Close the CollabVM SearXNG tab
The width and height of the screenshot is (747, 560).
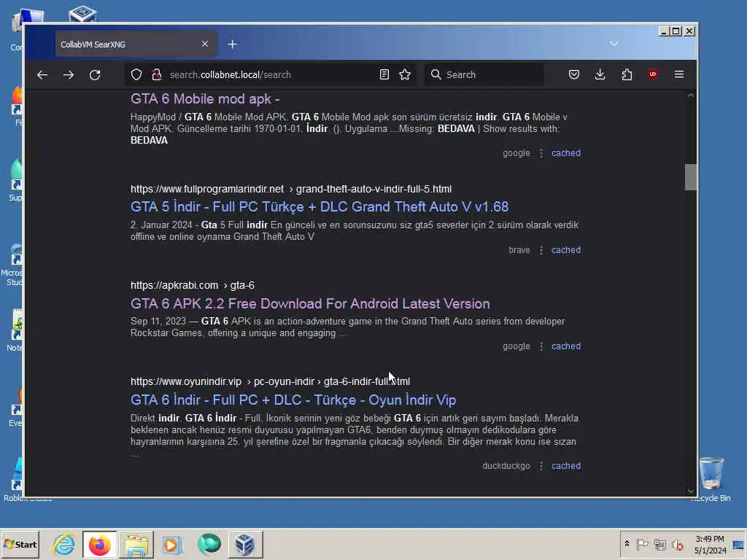click(205, 44)
